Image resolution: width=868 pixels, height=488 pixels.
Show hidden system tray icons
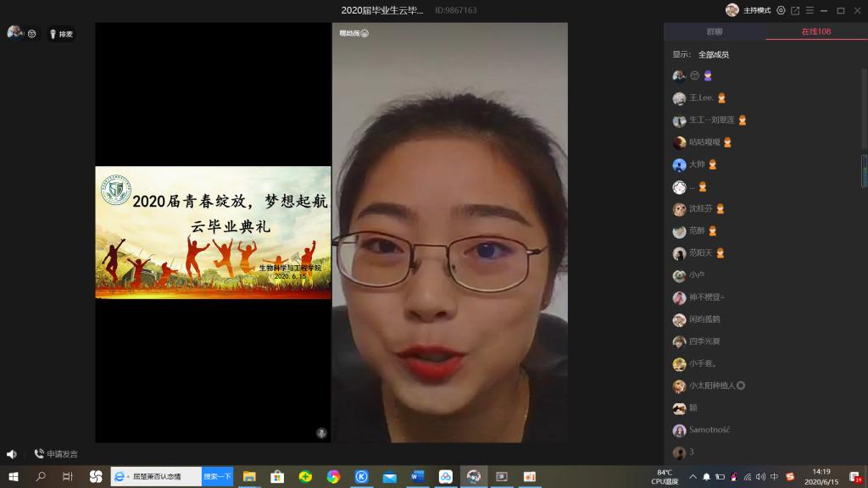click(693, 476)
